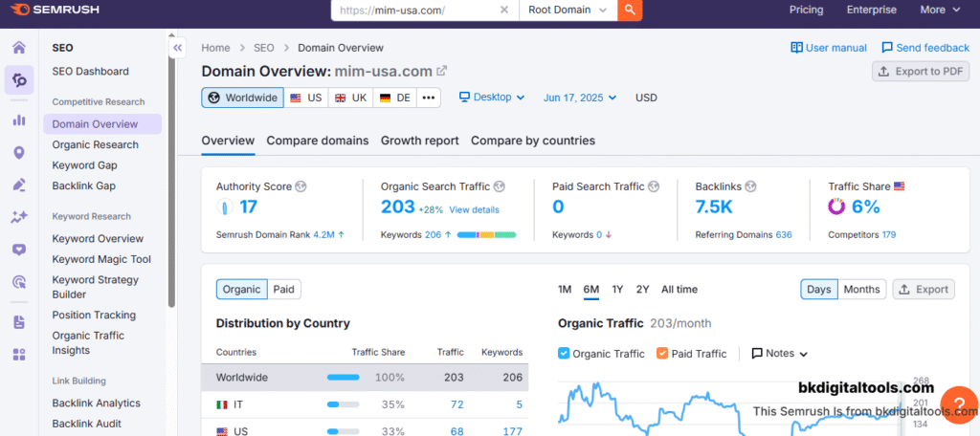Image resolution: width=980 pixels, height=436 pixels.
Task: Select the US database button
Action: tap(305, 98)
